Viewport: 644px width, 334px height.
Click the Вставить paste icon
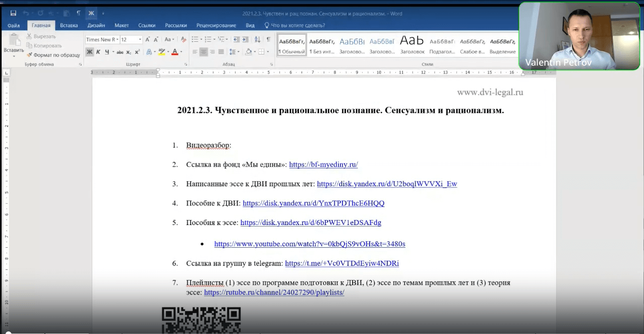pos(14,40)
